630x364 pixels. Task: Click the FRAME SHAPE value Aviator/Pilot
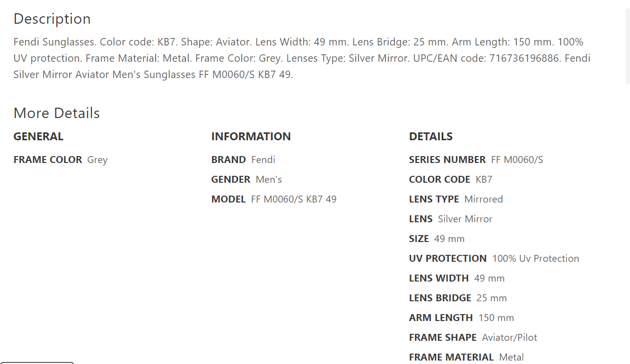click(x=509, y=337)
